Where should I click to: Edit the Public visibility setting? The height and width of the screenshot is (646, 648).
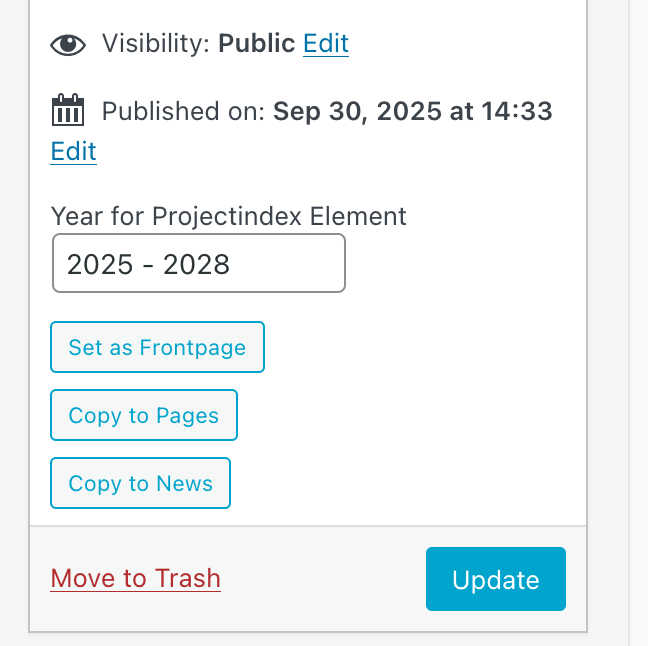pos(326,44)
